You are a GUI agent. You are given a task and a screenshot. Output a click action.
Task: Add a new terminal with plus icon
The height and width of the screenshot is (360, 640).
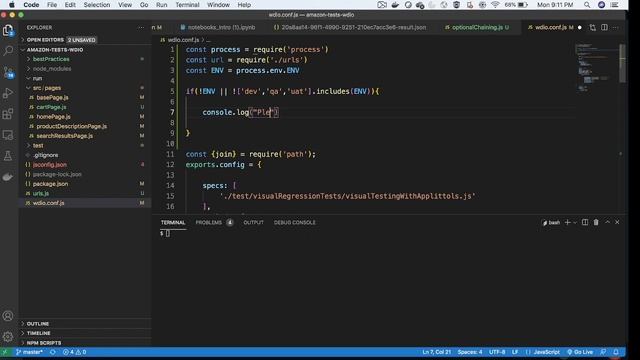click(567, 222)
